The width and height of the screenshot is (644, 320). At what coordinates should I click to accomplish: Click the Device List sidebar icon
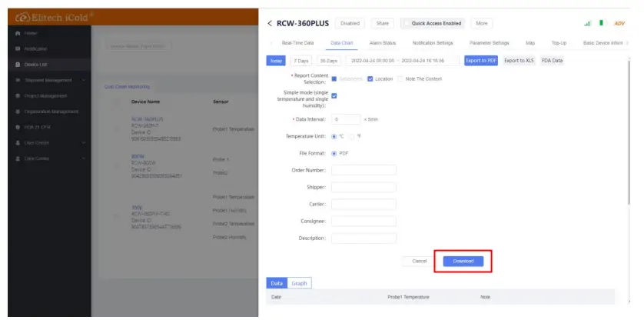coord(18,65)
